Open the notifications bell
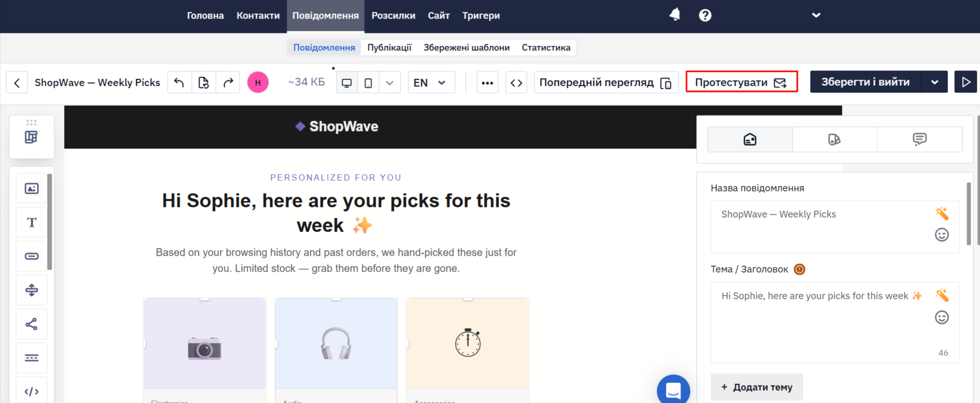980x403 pixels. 675,15
